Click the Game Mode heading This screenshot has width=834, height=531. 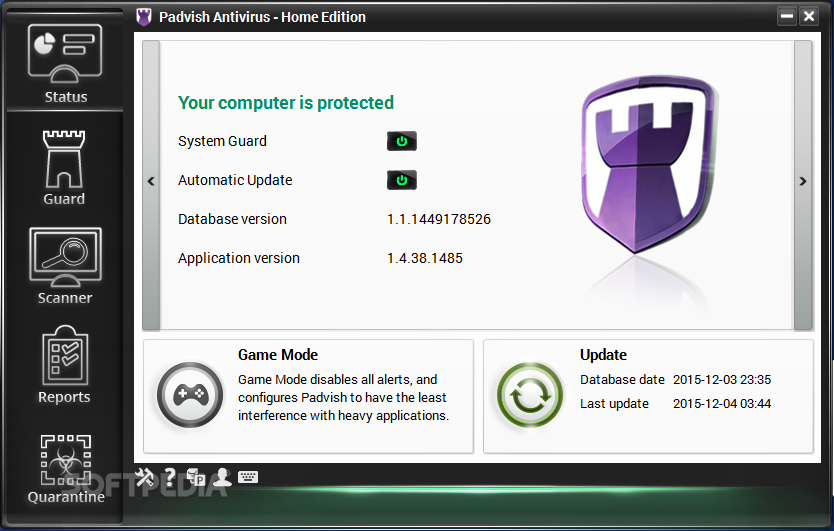(278, 355)
